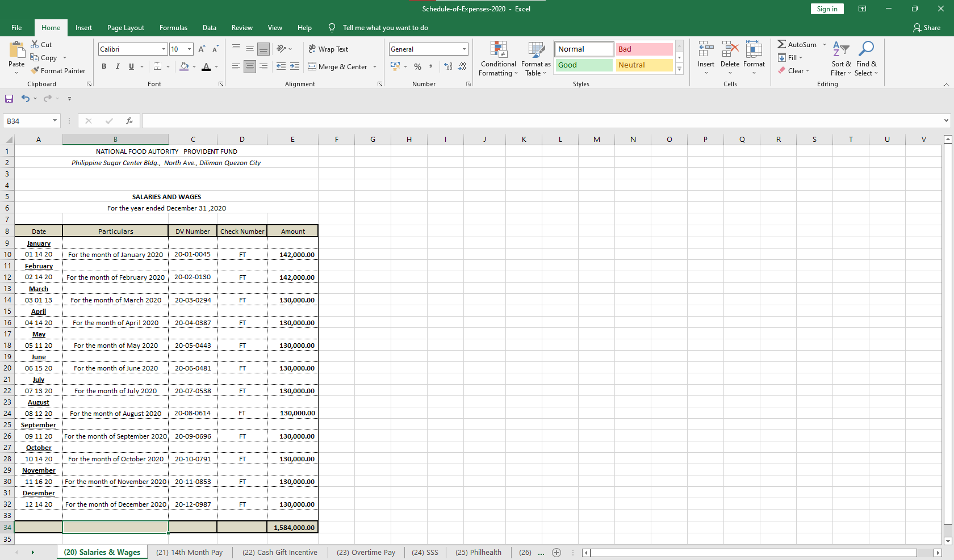Add a new sheet with the plus icon
The width and height of the screenshot is (954, 560).
click(556, 553)
